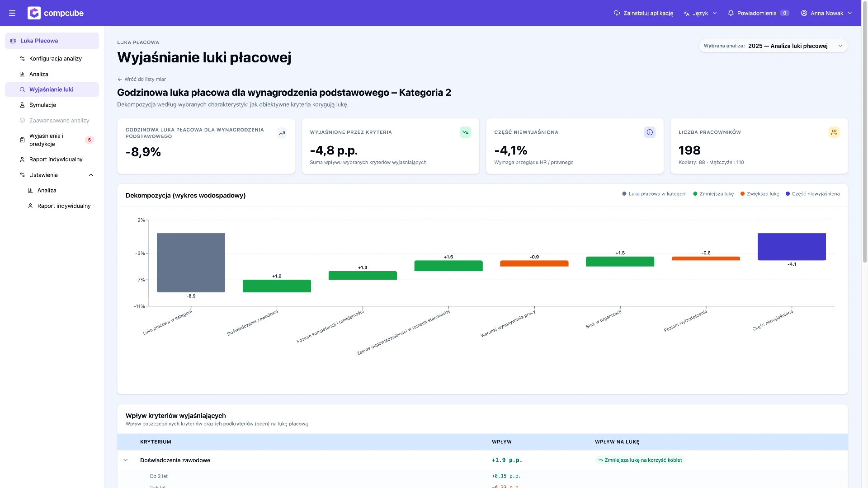Click the Wyjaśnianie luki magnifier icon

point(22,89)
